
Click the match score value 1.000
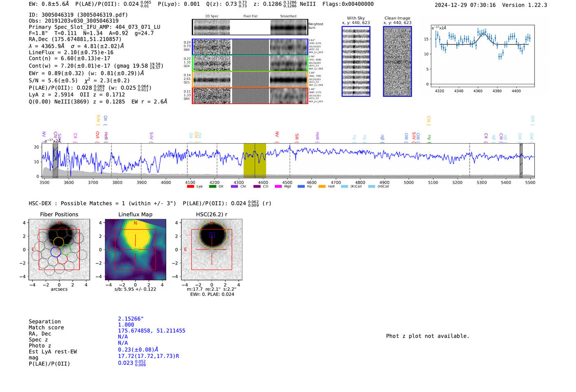126,325
